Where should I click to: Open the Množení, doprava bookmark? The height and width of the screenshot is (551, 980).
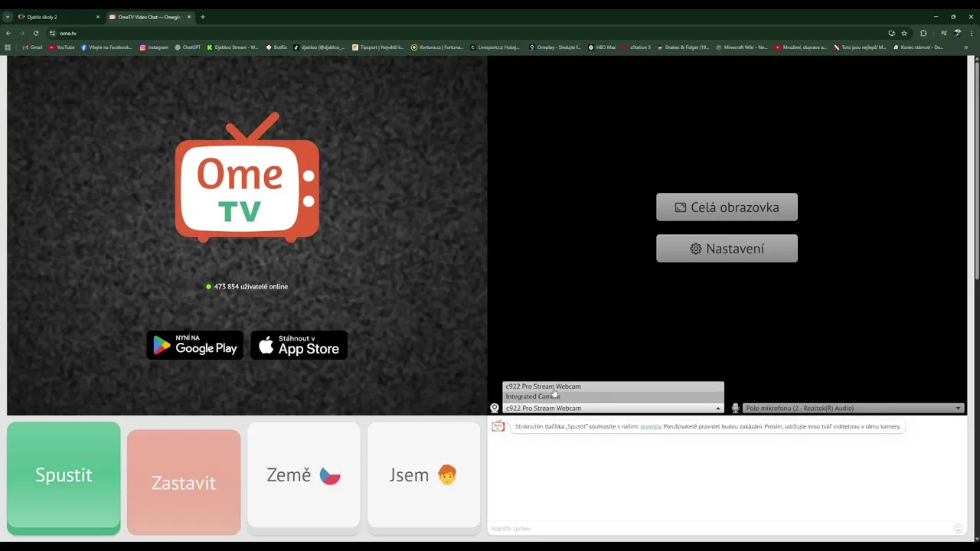(801, 47)
